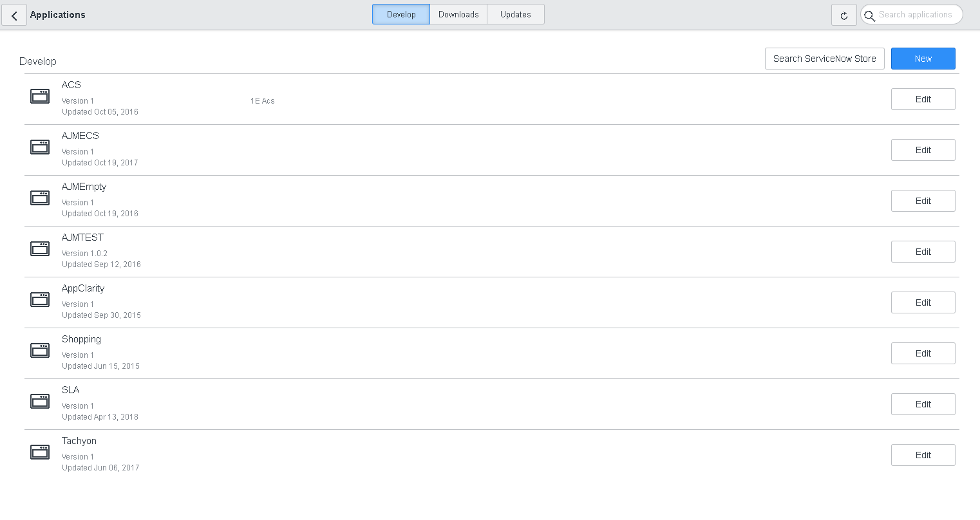980x520 pixels.
Task: Click the '1E Acs' description text
Action: (x=263, y=101)
